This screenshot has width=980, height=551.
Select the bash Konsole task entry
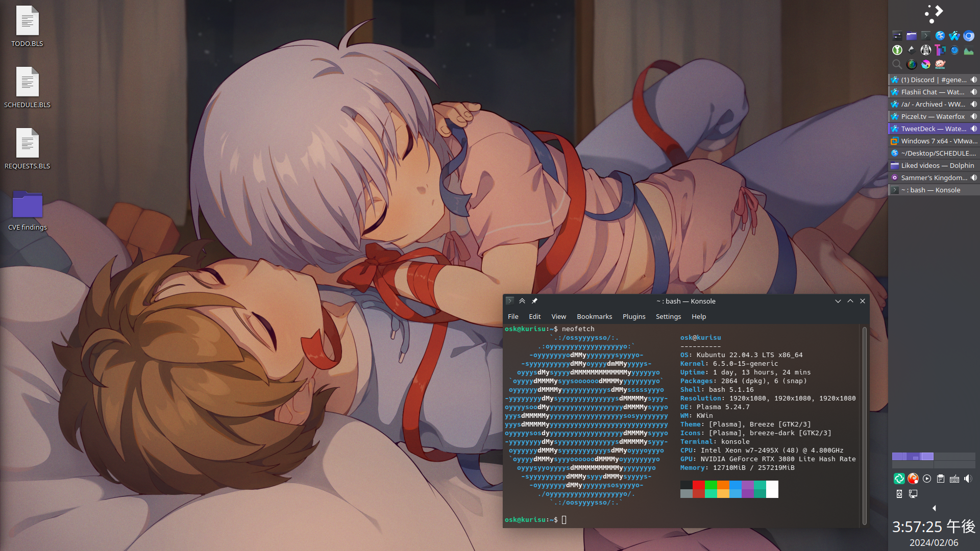point(934,190)
